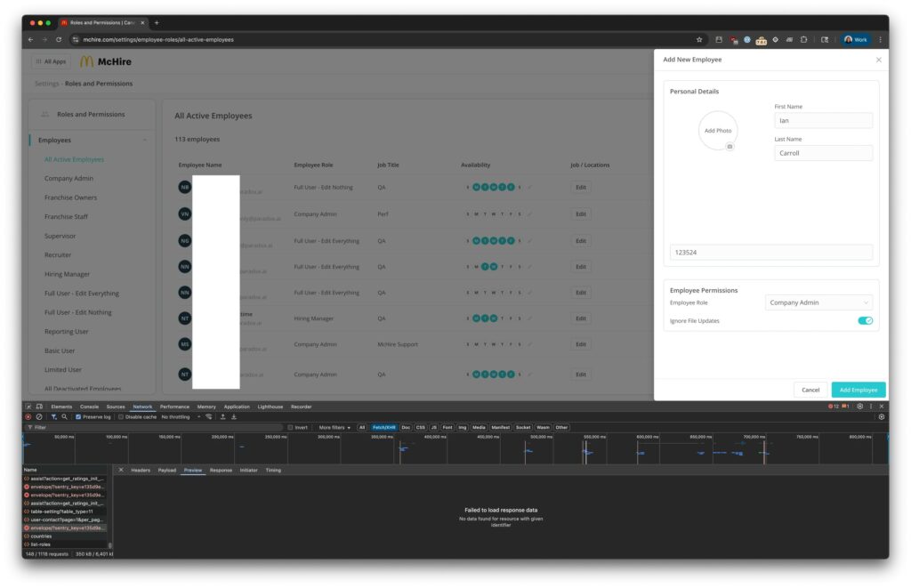Image resolution: width=911 pixels, height=588 pixels.
Task: Select the inspect element picker icon
Action: pyautogui.click(x=28, y=407)
